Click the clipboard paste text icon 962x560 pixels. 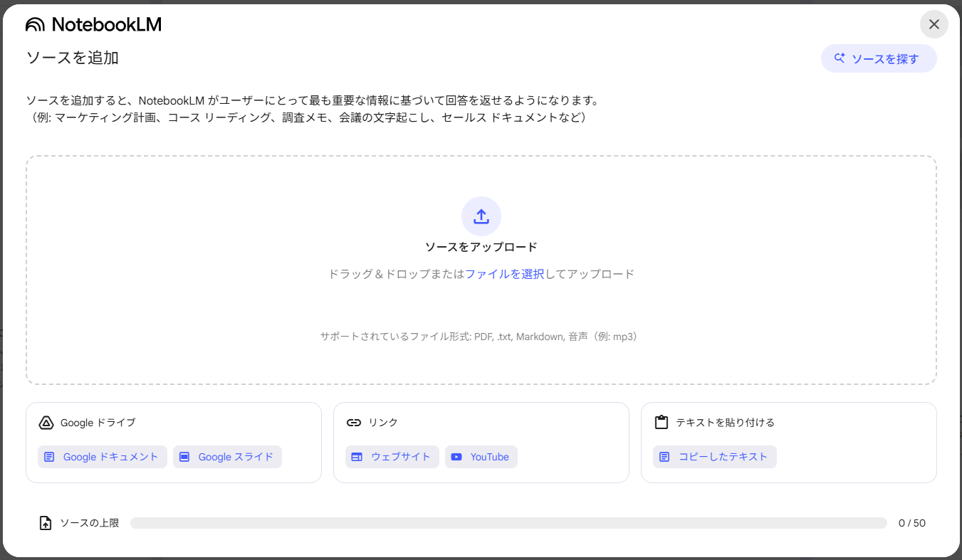[662, 423]
